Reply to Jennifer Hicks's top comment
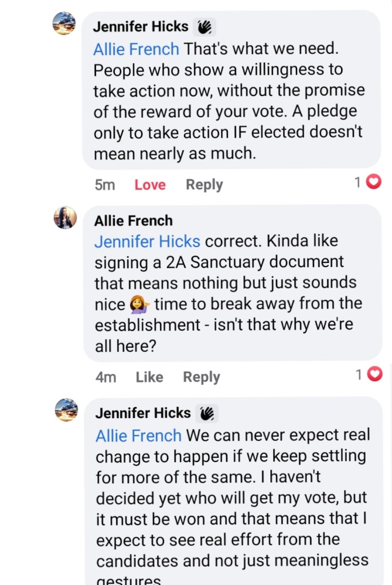The image size is (392, 585). click(x=204, y=185)
